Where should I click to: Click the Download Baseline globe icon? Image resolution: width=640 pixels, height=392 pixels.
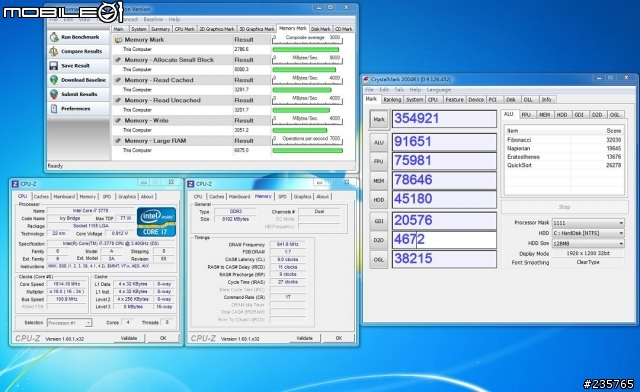point(54,80)
